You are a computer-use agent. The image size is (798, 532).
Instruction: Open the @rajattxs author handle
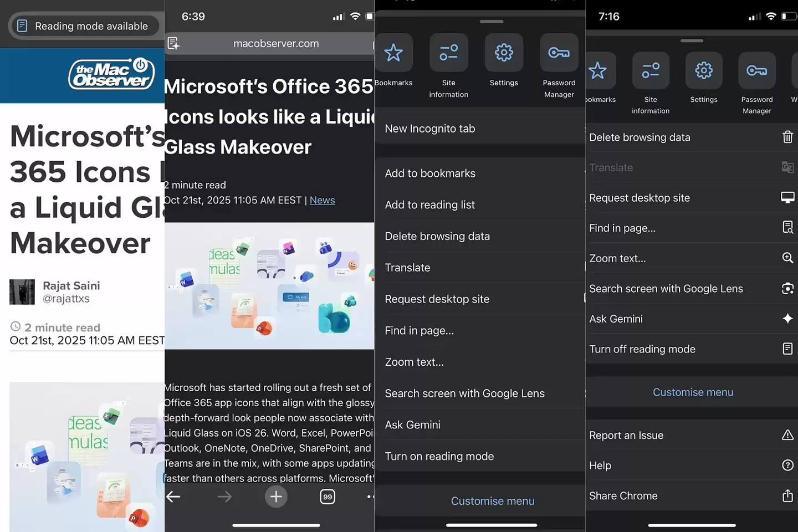point(66,299)
